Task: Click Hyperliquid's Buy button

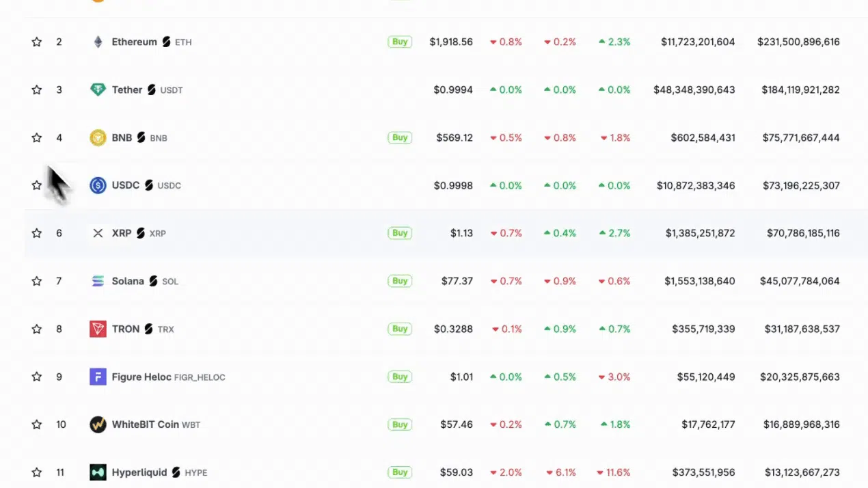Action: click(400, 472)
